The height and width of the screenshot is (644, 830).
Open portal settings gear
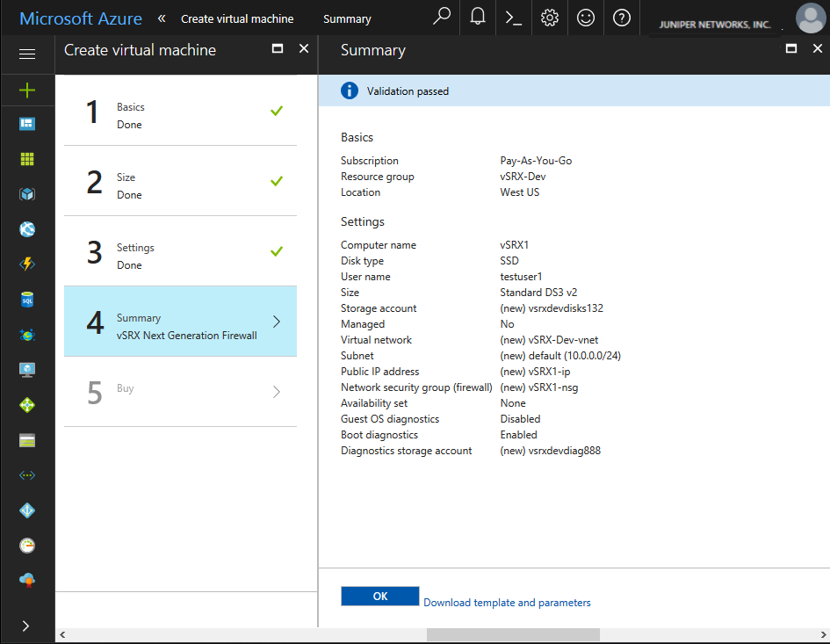(550, 18)
